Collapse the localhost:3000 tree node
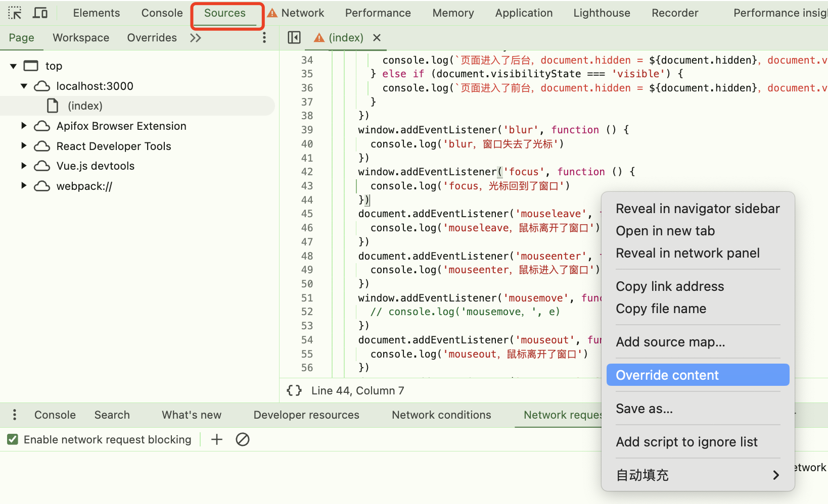The height and width of the screenshot is (504, 828). pyautogui.click(x=24, y=86)
